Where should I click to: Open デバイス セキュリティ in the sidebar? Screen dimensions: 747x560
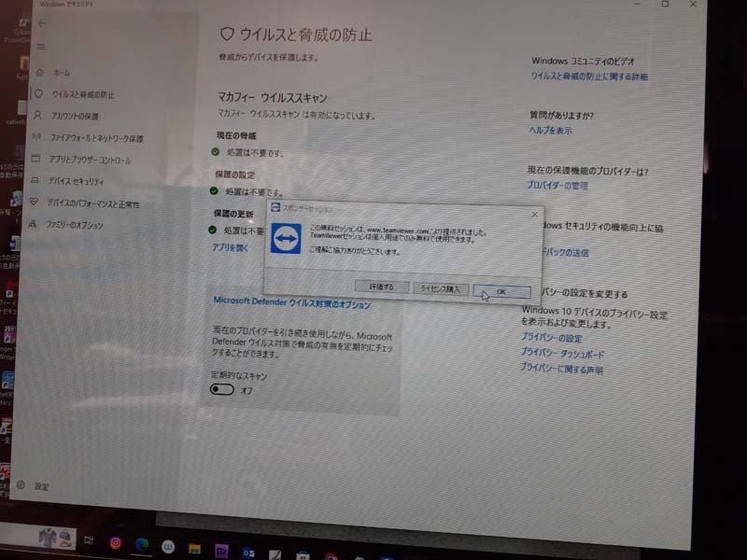pos(67,181)
